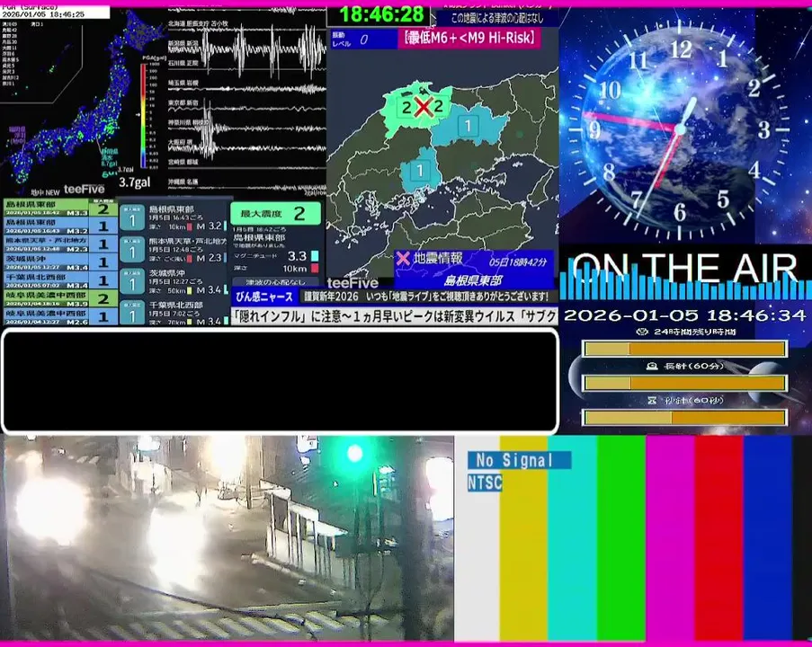Image resolution: width=812 pixels, height=647 pixels.
Task: Click the 沖縄県 名護 seismograph label
Action: click(x=183, y=182)
